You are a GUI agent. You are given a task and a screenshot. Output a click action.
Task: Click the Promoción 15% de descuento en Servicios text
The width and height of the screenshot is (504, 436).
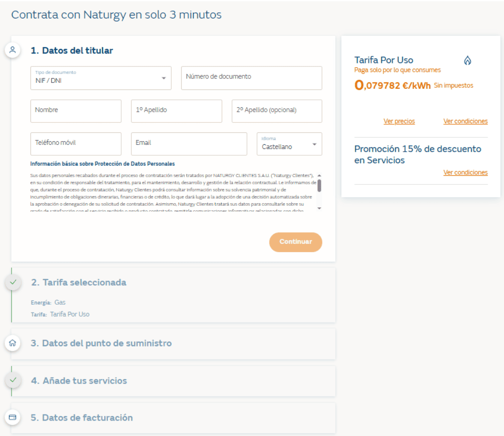(x=418, y=154)
